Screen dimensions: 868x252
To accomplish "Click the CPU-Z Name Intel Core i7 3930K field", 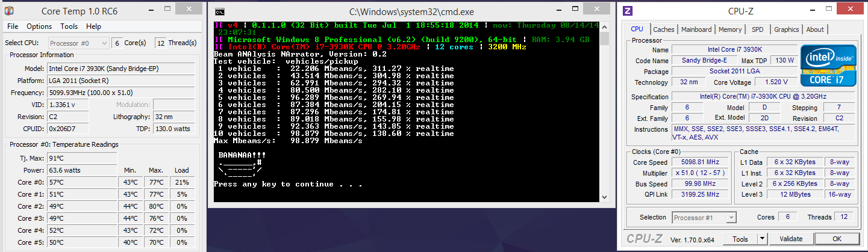I will [734, 49].
